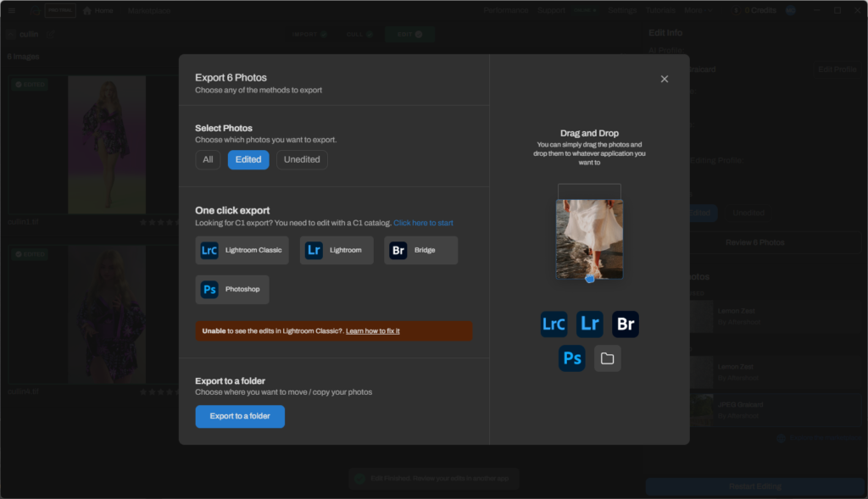868x499 pixels.
Task: Export to Bridge button
Action: point(420,250)
